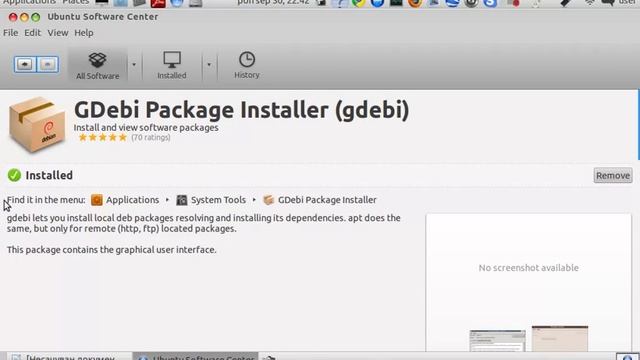Open the Edit menu
Image resolution: width=640 pixels, height=360 pixels.
pos(33,33)
